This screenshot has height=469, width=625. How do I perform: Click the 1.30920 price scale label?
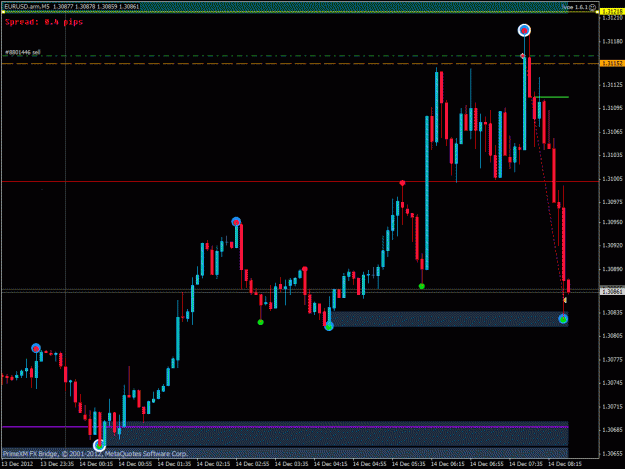coord(613,245)
